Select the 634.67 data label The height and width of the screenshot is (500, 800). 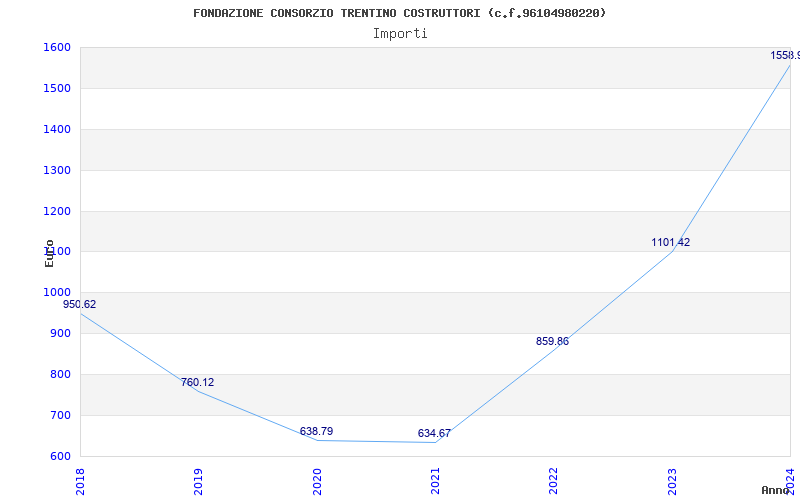pyautogui.click(x=434, y=434)
